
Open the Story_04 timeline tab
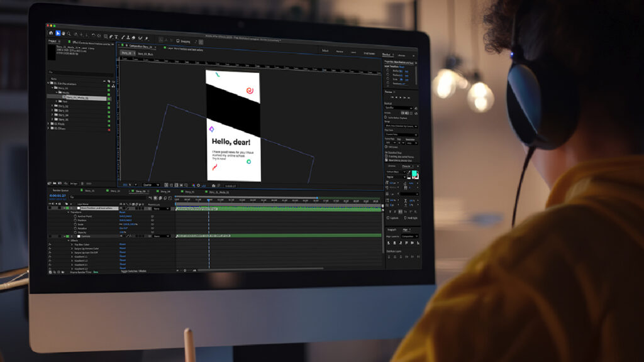click(164, 191)
